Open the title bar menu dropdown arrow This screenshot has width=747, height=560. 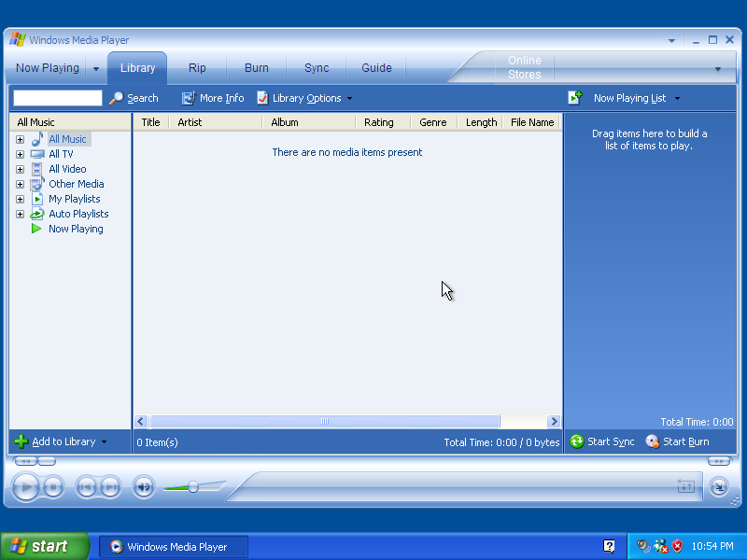point(671,40)
